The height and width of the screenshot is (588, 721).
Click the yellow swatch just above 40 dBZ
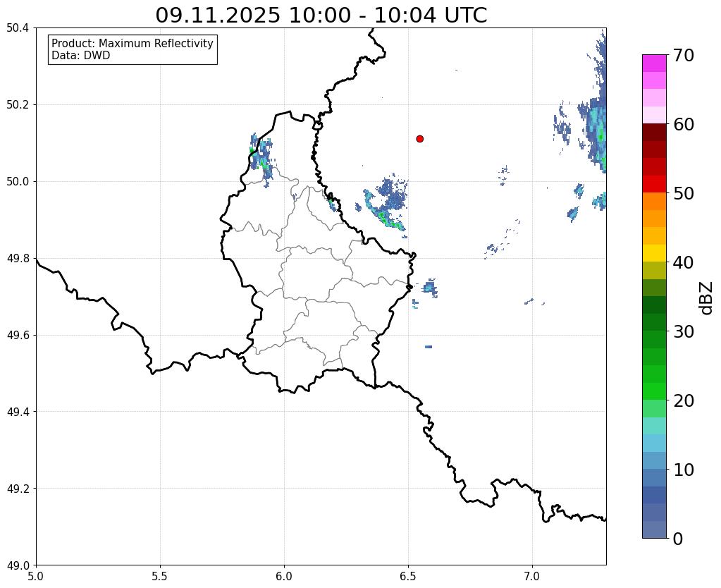654,253
